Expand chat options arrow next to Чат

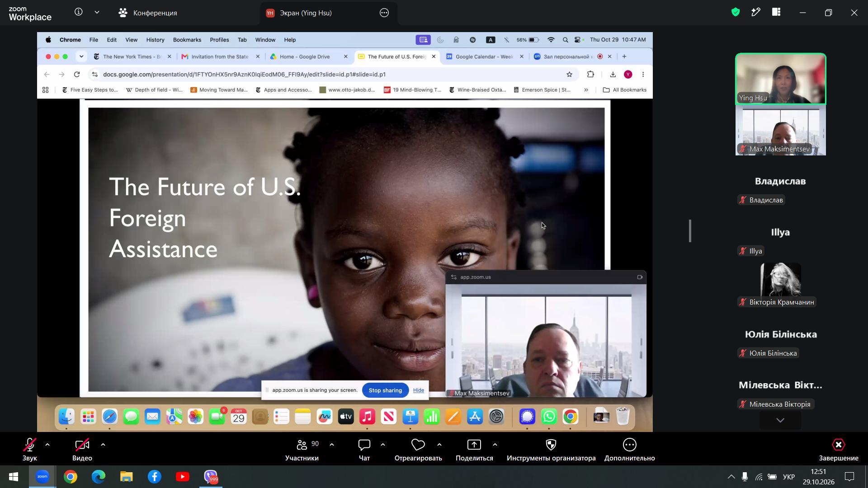point(383,445)
